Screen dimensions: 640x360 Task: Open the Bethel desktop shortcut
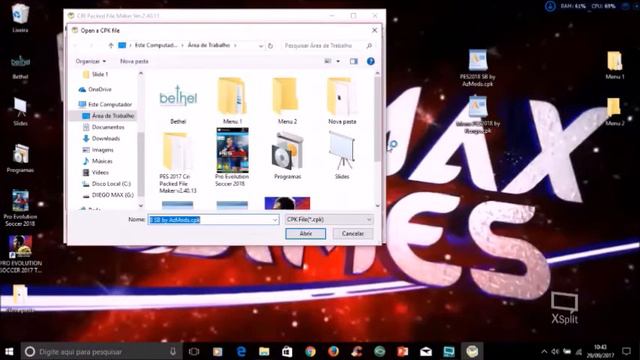coord(20,66)
